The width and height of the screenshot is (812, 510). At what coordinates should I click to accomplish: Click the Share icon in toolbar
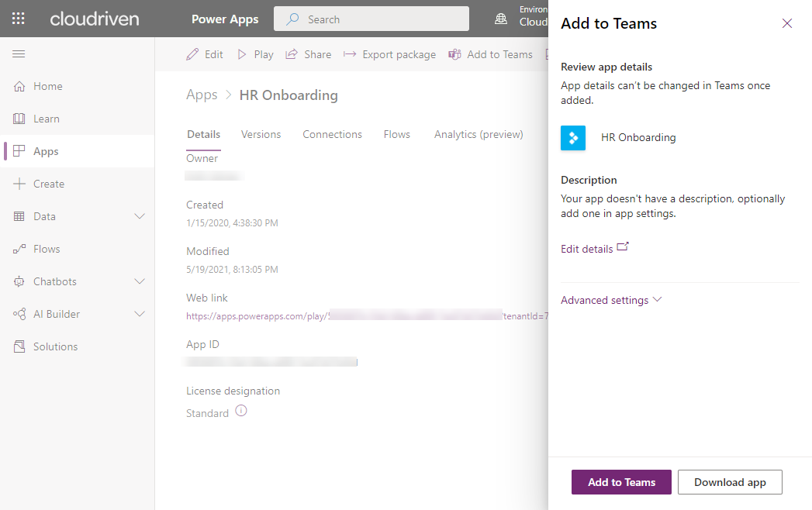292,54
